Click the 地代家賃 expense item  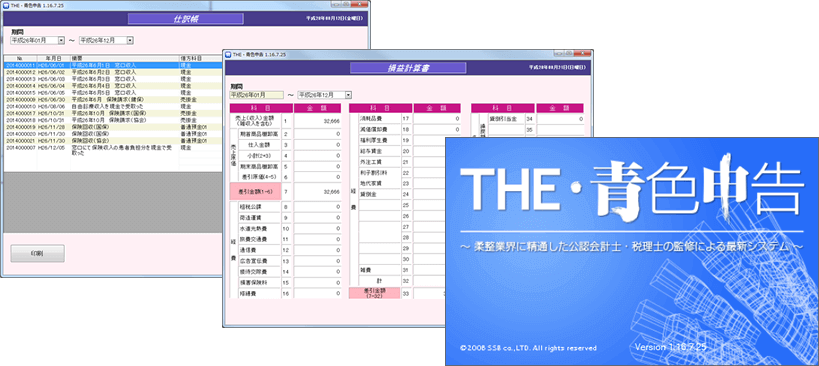379,184
